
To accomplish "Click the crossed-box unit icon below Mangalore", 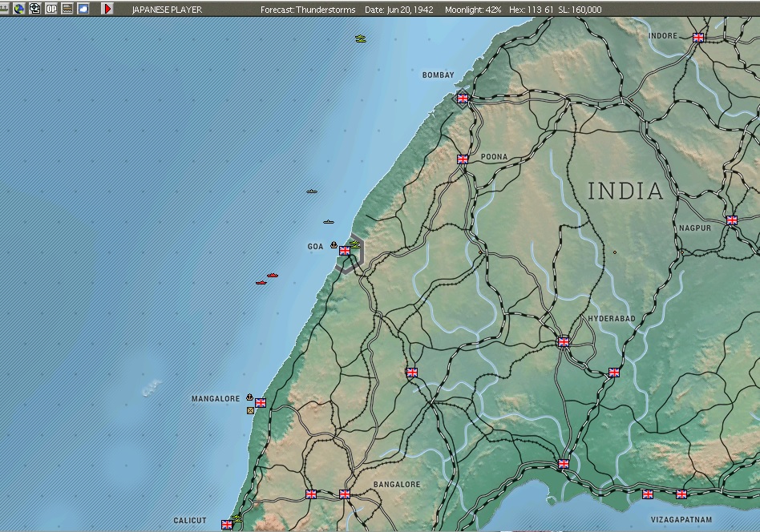I will (250, 410).
